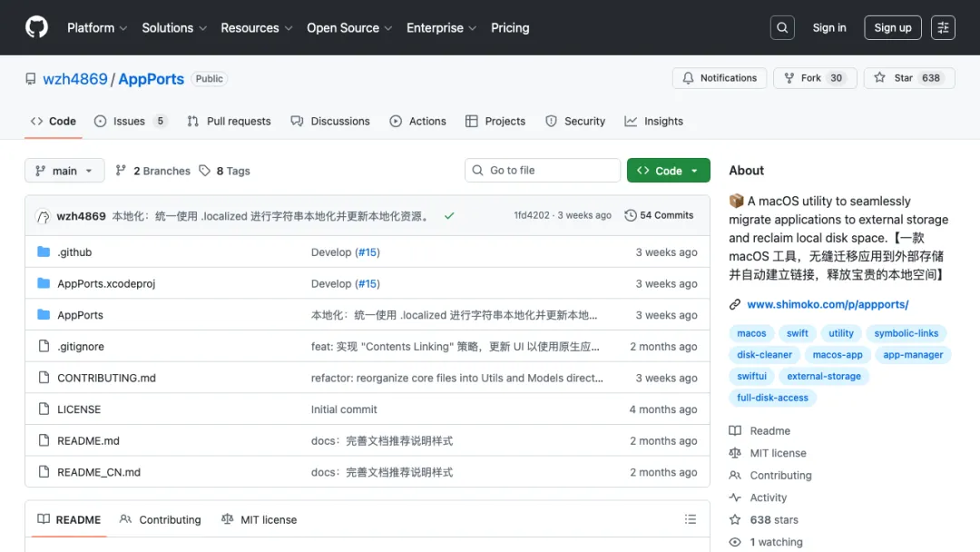Open the green Code dropdown button
980x552 pixels.
coord(668,171)
